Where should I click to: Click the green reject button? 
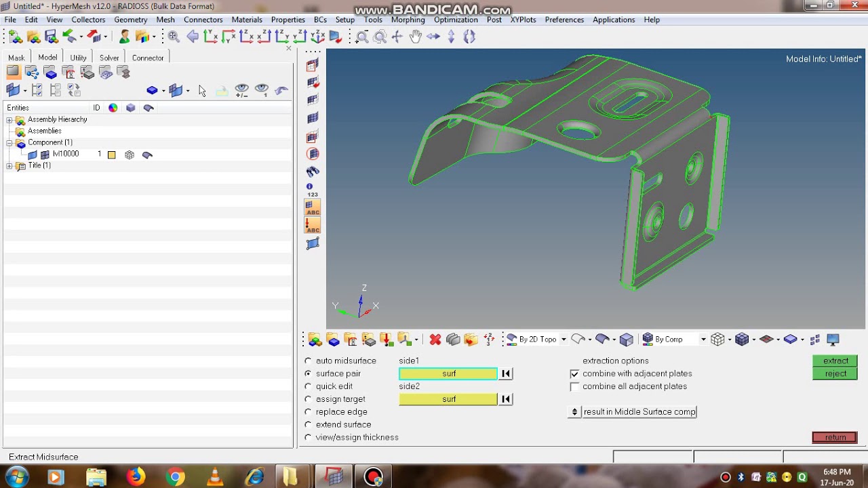click(x=835, y=374)
